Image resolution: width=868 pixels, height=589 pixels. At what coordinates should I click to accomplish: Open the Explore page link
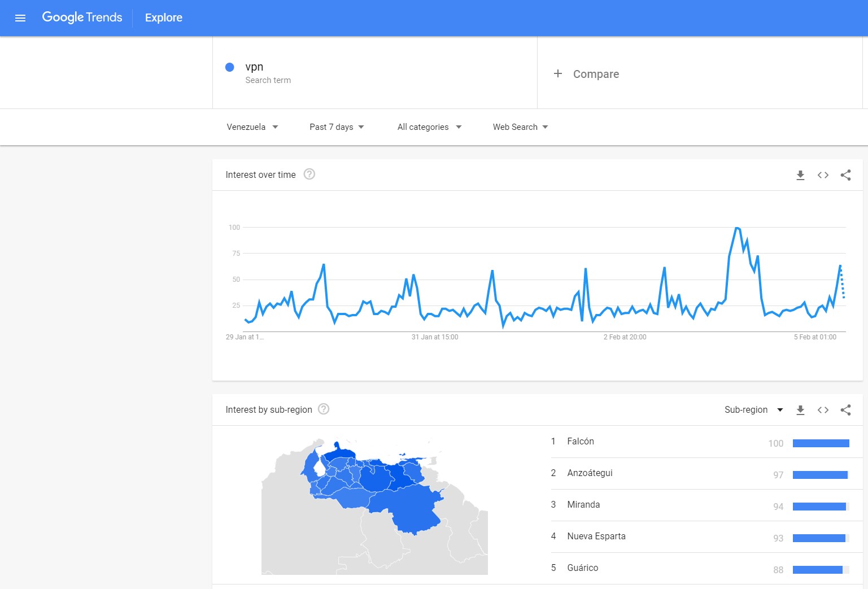[x=164, y=18]
